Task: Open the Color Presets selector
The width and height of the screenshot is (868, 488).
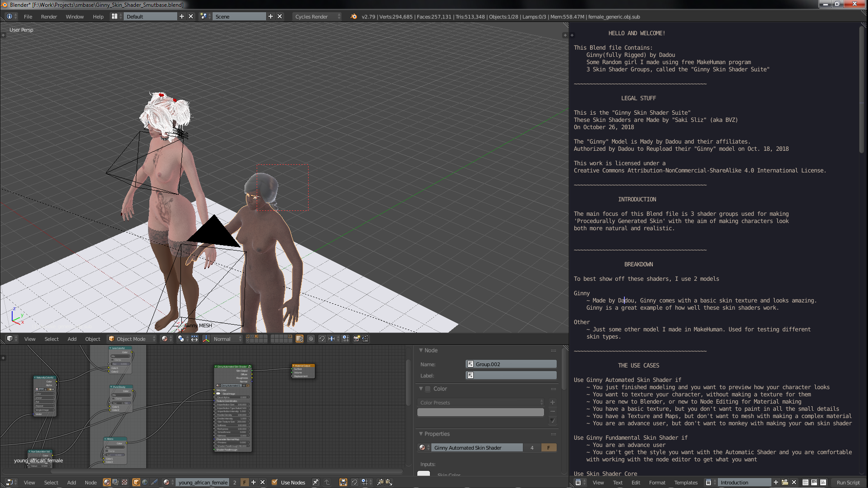Action: [x=481, y=402]
